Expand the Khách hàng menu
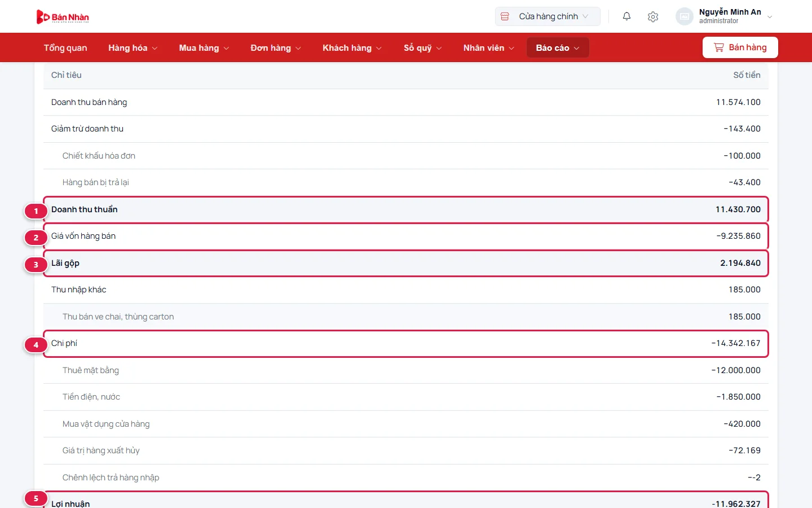 coord(352,48)
